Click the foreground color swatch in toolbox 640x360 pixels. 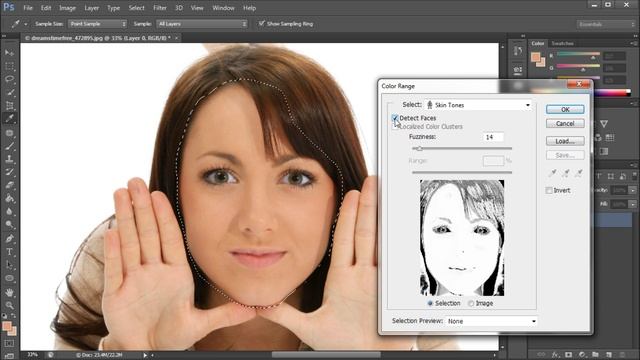7,326
